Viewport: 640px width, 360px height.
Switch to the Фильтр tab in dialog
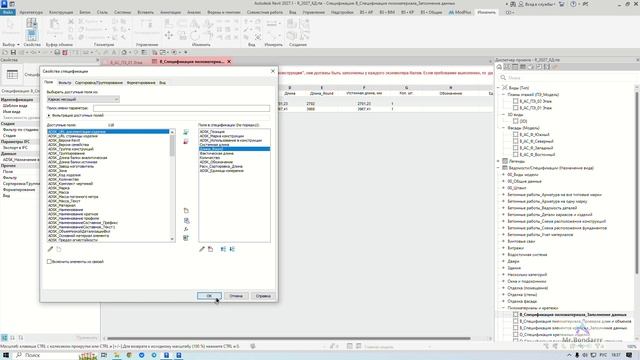[64, 83]
